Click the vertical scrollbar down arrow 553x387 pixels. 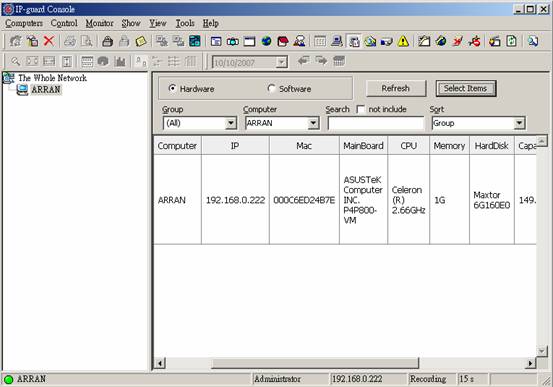pyautogui.click(x=542, y=351)
